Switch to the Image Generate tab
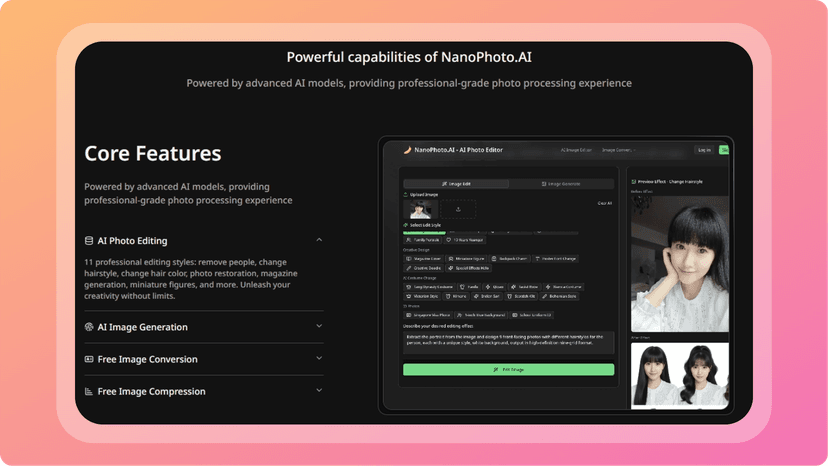Viewport: 828px width, 466px height. 561,184
